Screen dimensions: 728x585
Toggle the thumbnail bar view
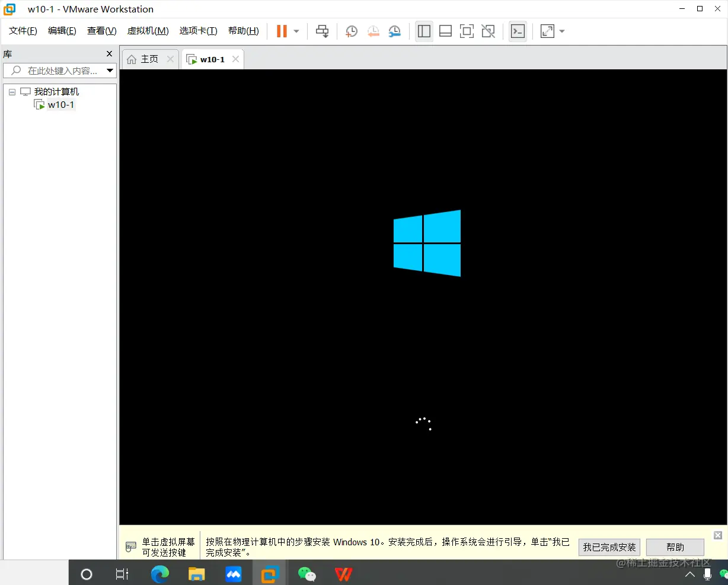tap(446, 31)
